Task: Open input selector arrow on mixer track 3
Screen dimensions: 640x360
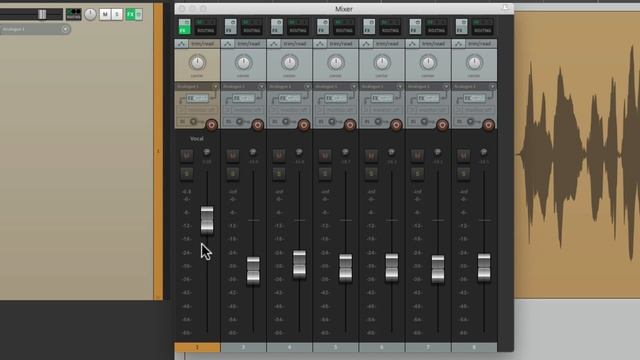Action: point(261,87)
